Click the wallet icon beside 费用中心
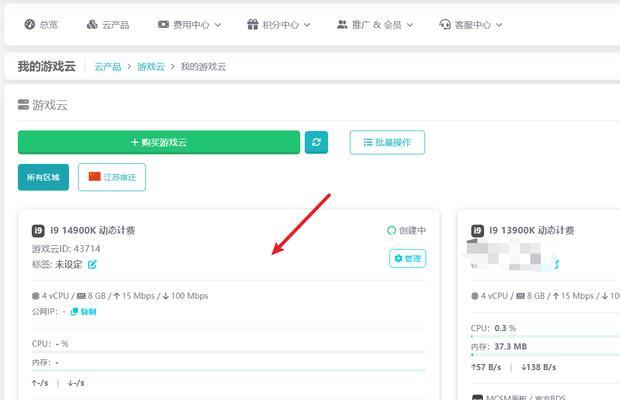 click(x=163, y=25)
